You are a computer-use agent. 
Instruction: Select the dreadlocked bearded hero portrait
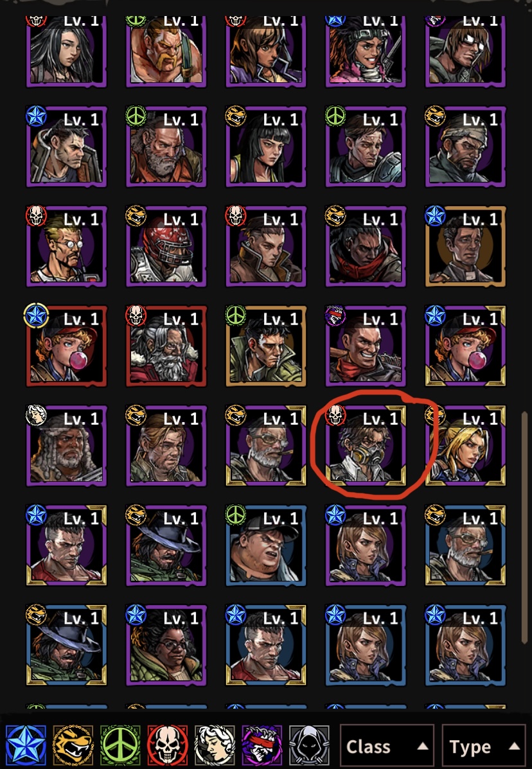click(x=66, y=445)
